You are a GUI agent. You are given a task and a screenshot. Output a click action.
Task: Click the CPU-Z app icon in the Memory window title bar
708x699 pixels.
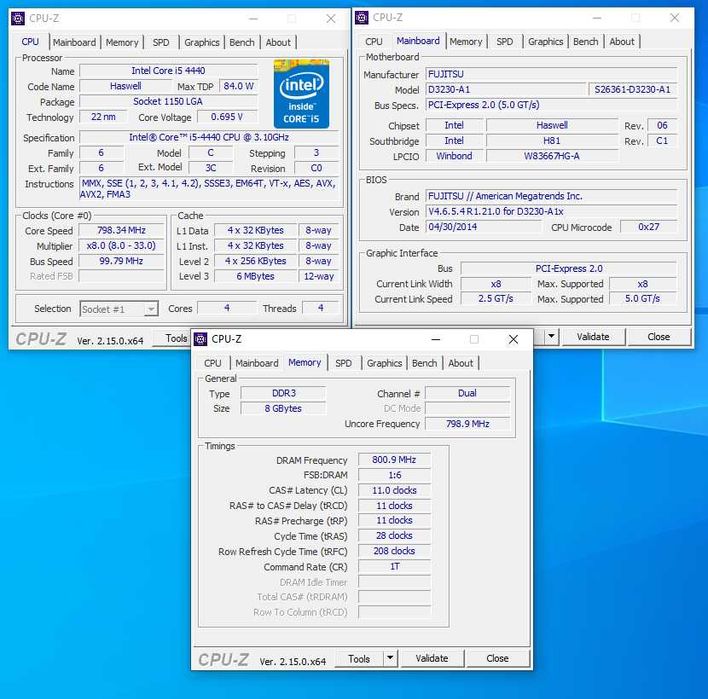(x=200, y=339)
